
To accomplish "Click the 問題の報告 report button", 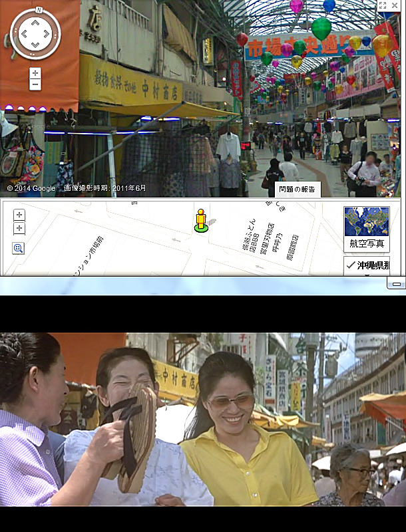I will 297,190.
